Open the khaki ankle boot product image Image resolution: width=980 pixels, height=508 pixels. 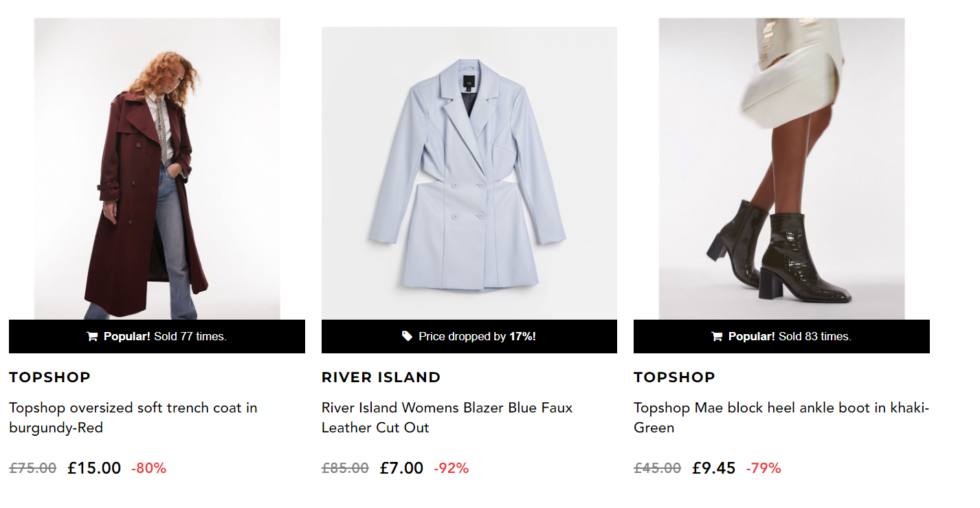(781, 169)
